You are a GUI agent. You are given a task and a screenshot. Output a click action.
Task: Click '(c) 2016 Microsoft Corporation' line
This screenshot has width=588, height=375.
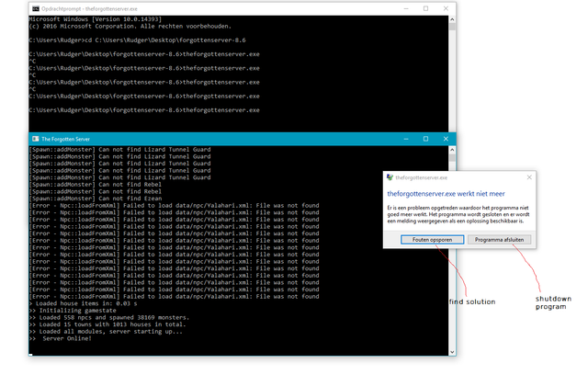click(130, 27)
